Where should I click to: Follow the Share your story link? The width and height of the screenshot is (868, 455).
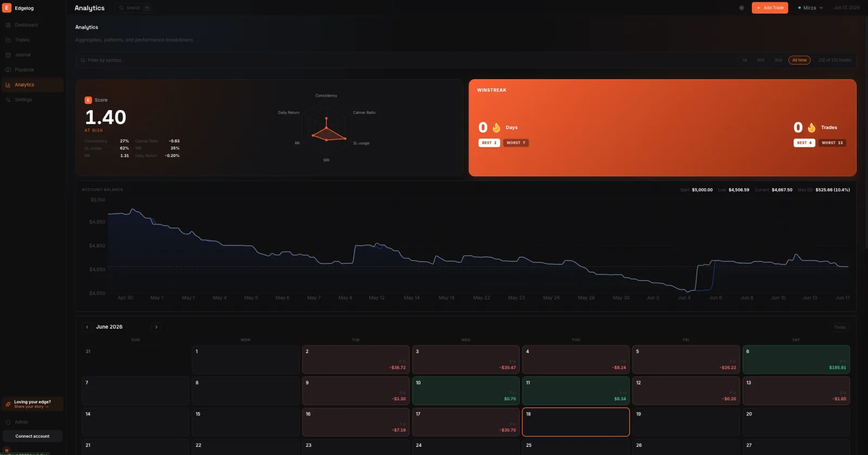(31, 407)
